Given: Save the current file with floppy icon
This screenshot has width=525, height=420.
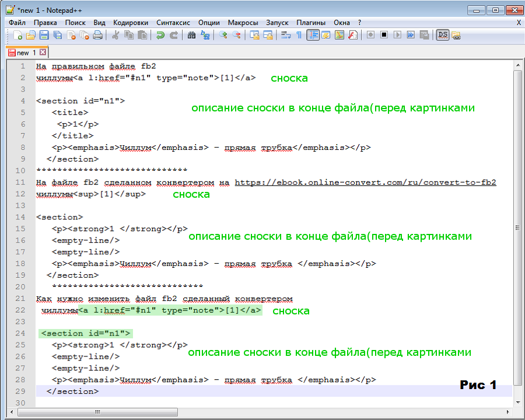Looking at the screenshot, I should pos(44,35).
